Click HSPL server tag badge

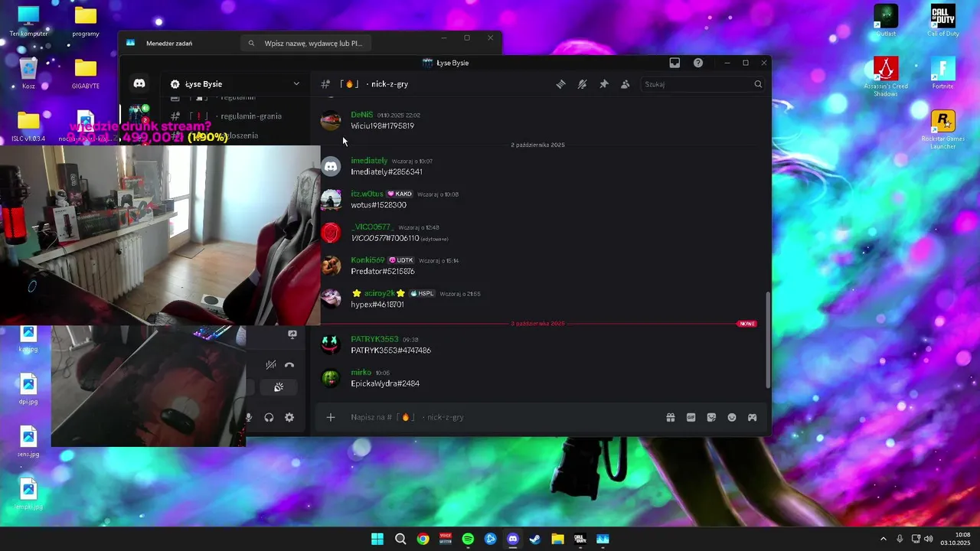[422, 293]
